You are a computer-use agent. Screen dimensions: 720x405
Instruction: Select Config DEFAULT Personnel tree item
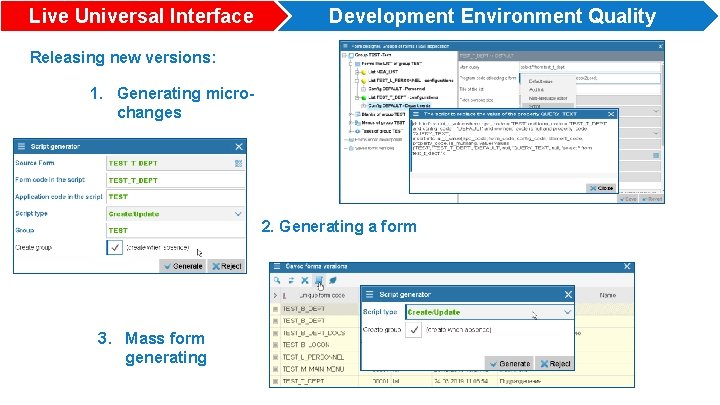(x=396, y=89)
